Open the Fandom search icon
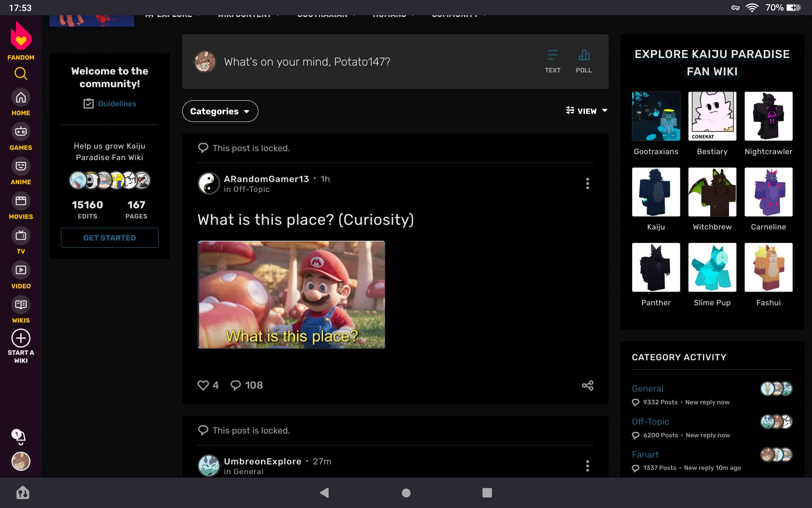This screenshot has height=508, width=812. (21, 74)
